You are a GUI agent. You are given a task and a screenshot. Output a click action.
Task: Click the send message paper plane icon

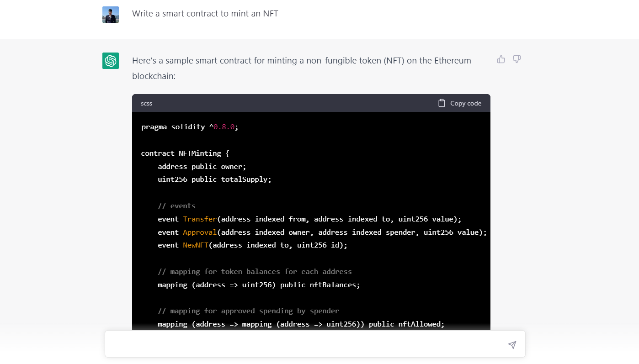click(512, 344)
